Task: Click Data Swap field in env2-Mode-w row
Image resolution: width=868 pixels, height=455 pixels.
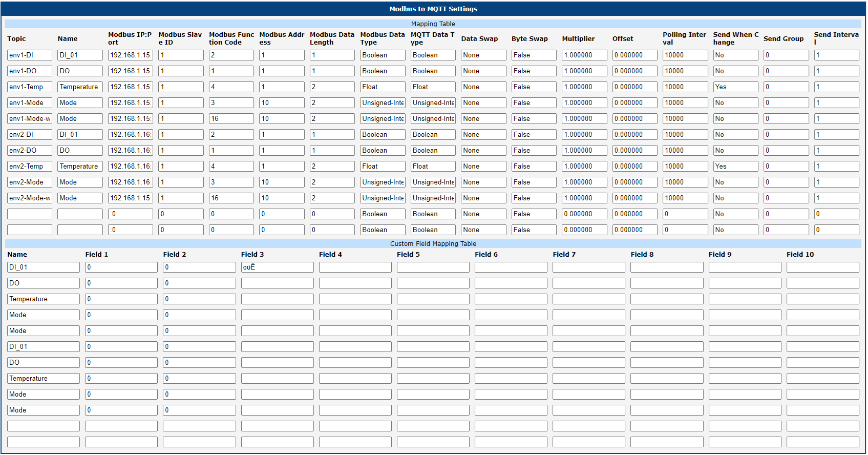Action: pos(483,198)
